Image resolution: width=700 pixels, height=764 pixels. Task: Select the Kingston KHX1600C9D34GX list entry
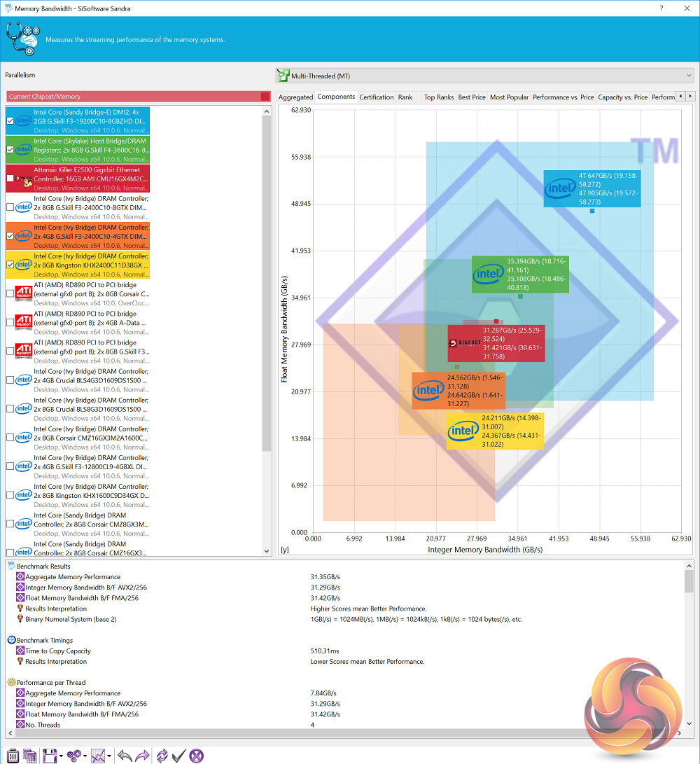(78, 495)
